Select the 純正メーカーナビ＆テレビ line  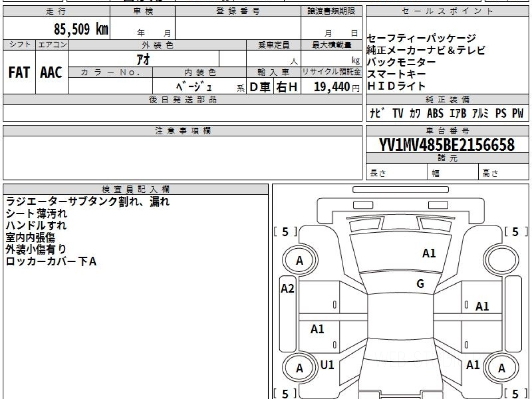pos(426,50)
